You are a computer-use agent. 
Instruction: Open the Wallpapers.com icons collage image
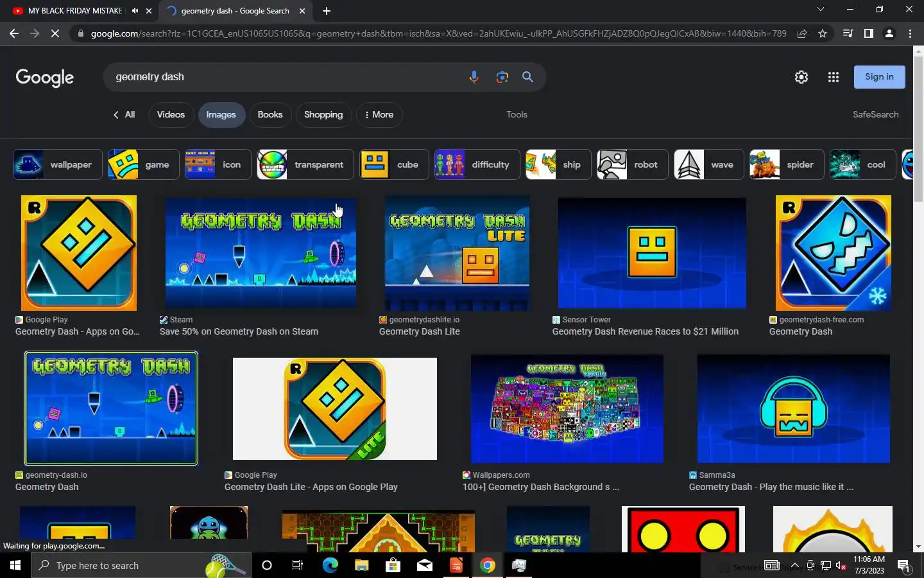(567, 408)
